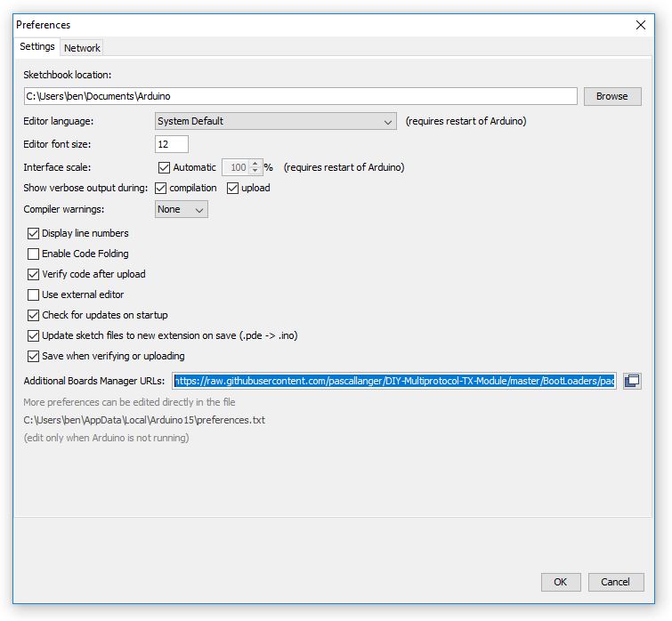Expand the Editor language dropdown
The width and height of the screenshot is (672, 621).
pyautogui.click(x=276, y=121)
